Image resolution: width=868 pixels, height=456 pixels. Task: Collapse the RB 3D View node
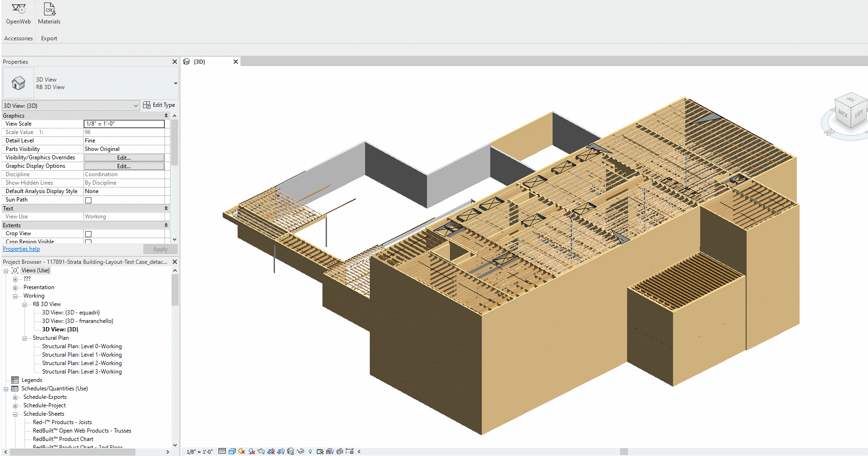(24, 305)
